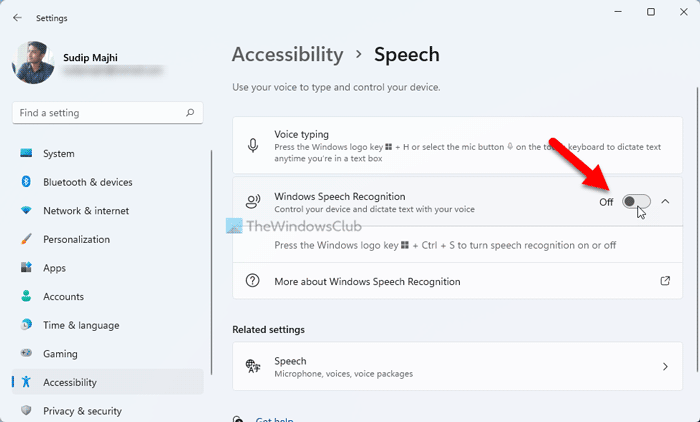The image size is (700, 422).
Task: Click the Voice typing microphone icon
Action: coord(253,146)
